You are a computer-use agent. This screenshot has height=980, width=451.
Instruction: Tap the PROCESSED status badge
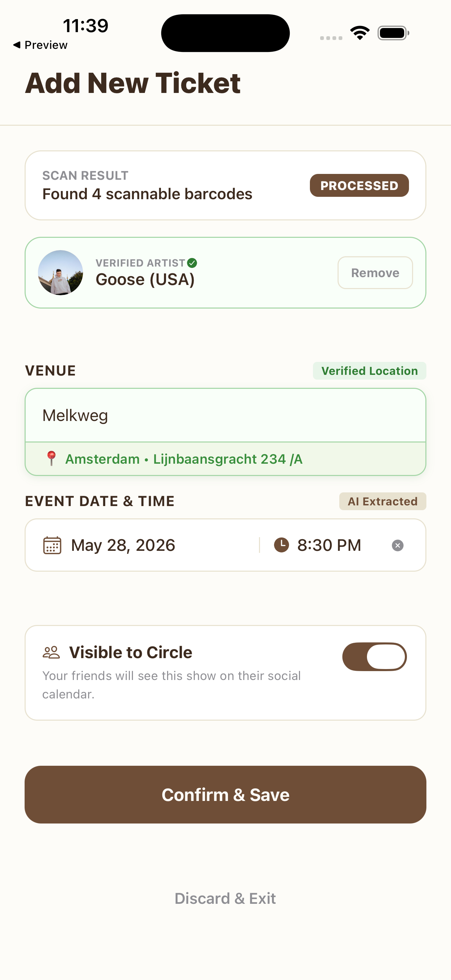point(359,186)
